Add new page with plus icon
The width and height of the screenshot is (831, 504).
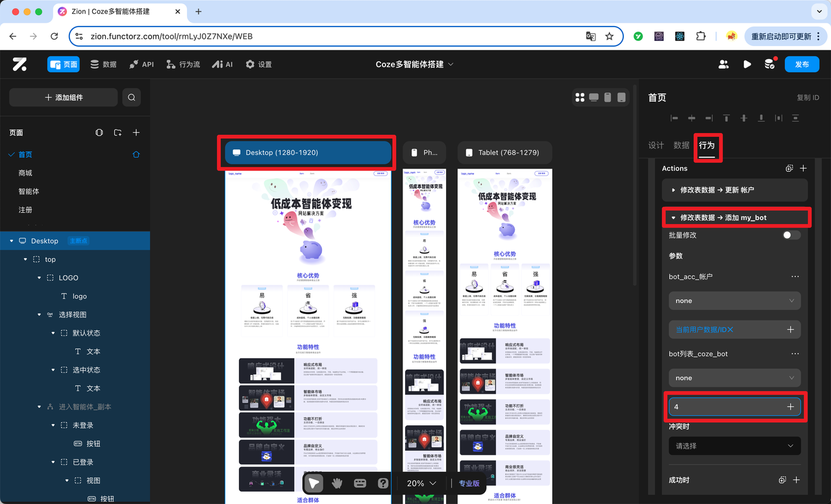(x=136, y=132)
